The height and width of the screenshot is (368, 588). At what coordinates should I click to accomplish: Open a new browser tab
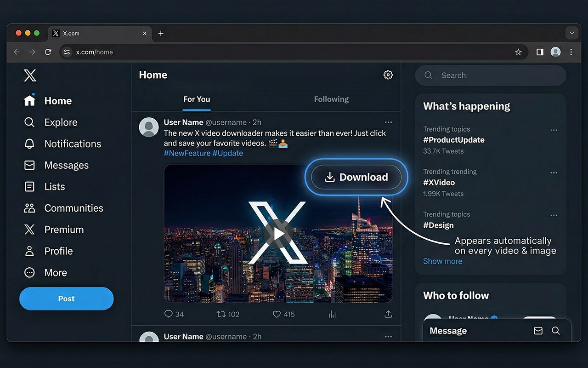[161, 33]
